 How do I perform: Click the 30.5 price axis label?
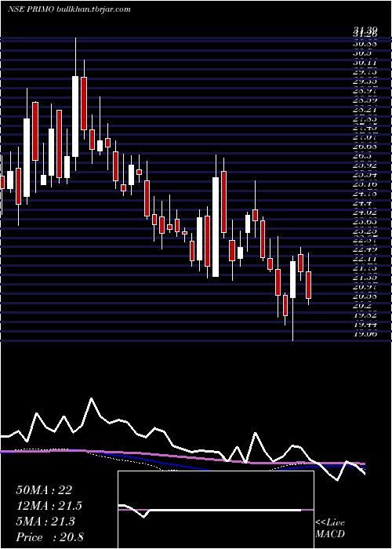click(362, 53)
